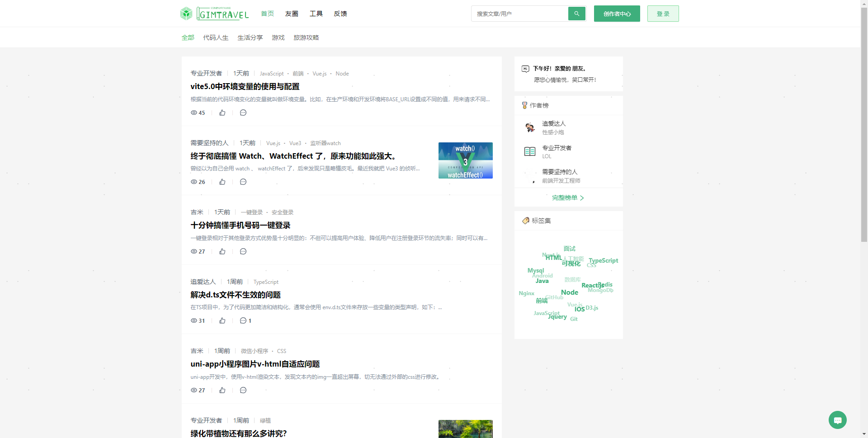The image size is (868, 438).
Task: Click the 创作者中心 button
Action: (617, 14)
